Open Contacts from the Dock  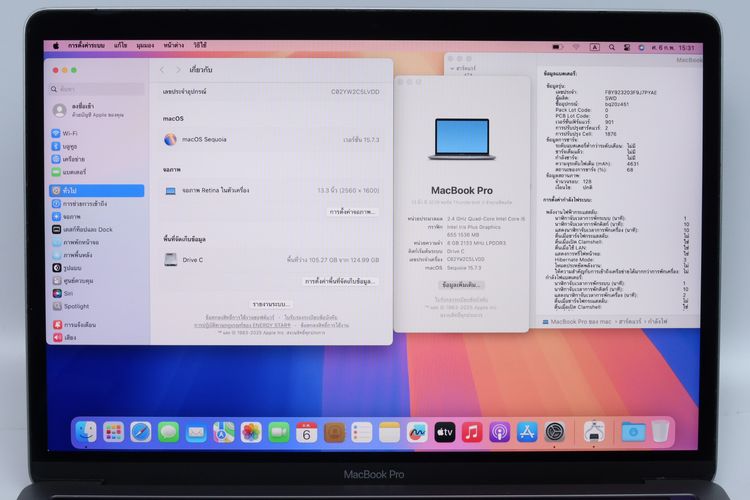pyautogui.click(x=334, y=433)
